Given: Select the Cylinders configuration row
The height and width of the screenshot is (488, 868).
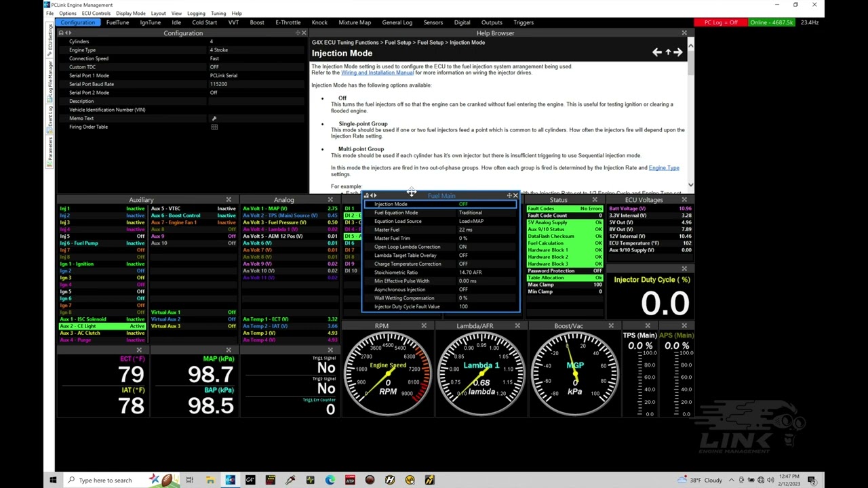Looking at the screenshot, I should point(182,41).
